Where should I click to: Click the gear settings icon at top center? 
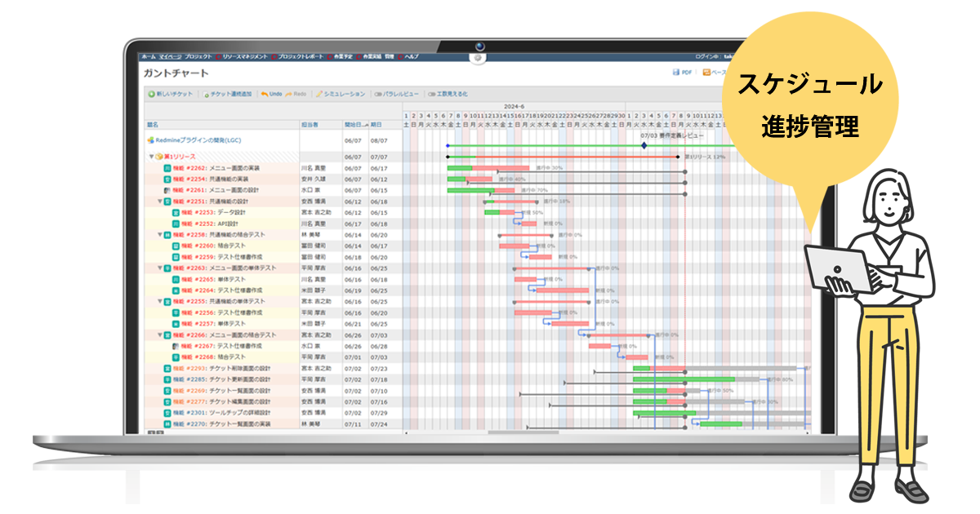(x=477, y=58)
